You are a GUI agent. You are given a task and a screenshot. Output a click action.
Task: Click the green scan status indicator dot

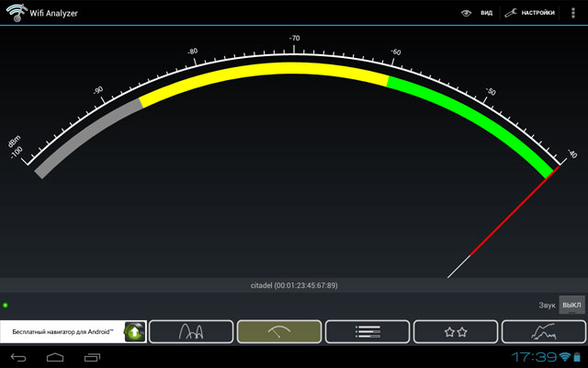6,305
